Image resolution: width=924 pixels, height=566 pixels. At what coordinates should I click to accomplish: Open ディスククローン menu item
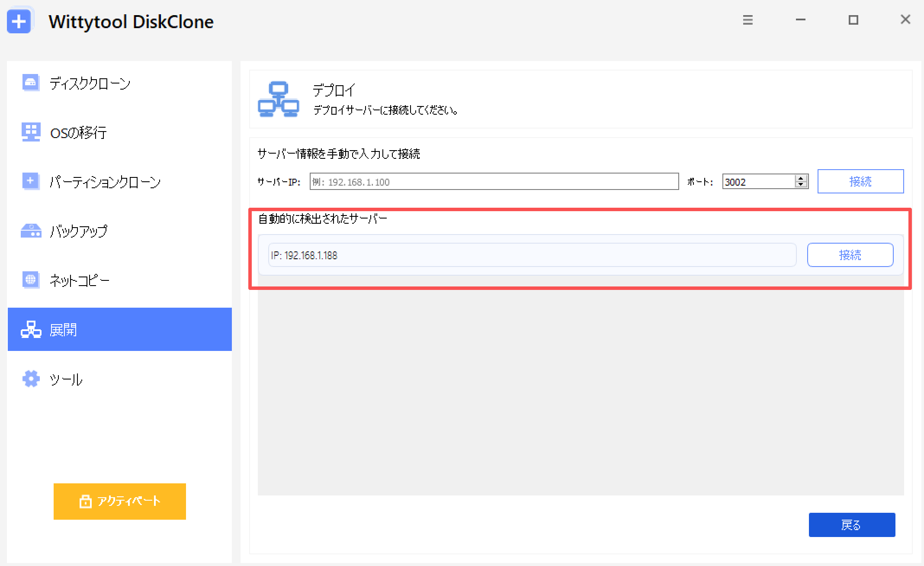[120, 83]
